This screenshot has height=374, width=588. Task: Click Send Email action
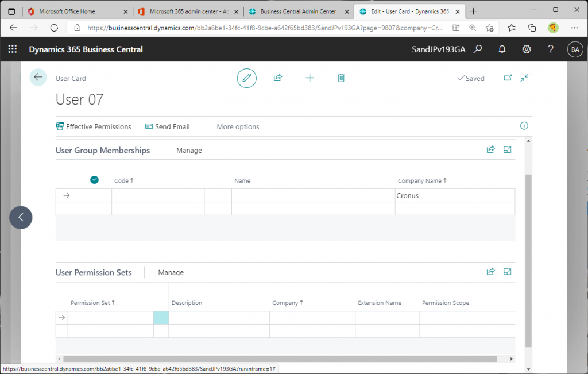[x=168, y=127]
